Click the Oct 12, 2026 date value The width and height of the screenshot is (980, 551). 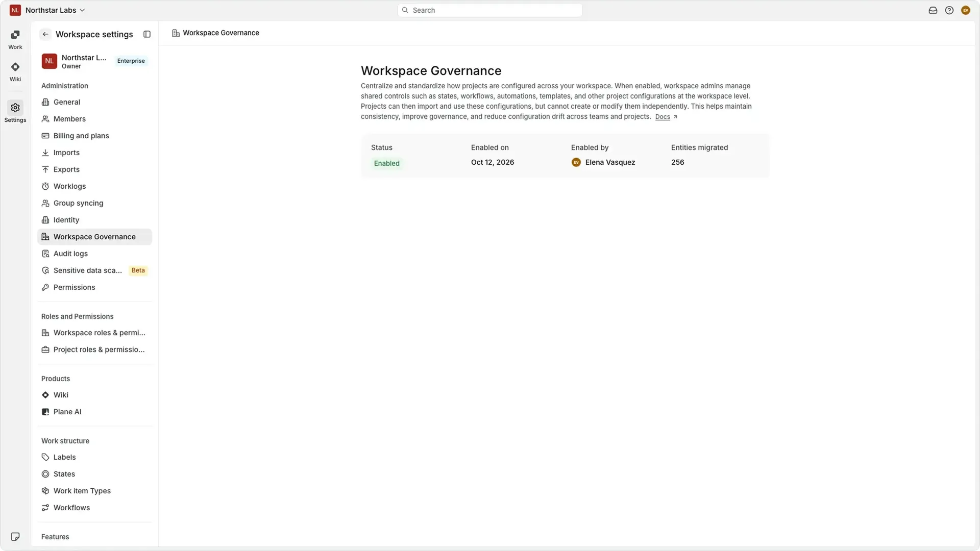[x=492, y=162]
